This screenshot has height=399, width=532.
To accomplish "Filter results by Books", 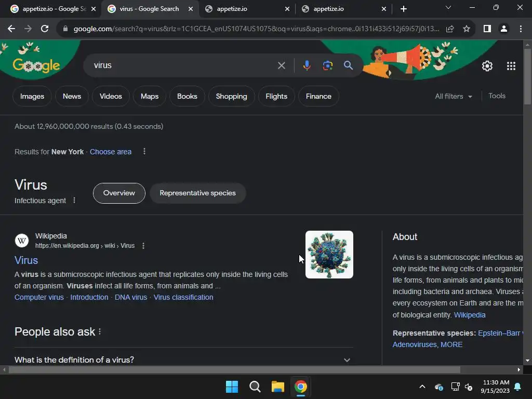I will [187, 96].
